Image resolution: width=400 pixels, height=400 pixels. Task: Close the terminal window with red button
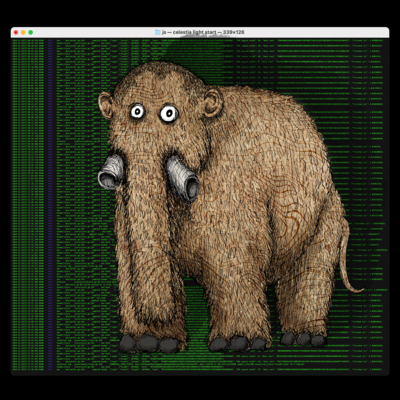tap(16, 32)
